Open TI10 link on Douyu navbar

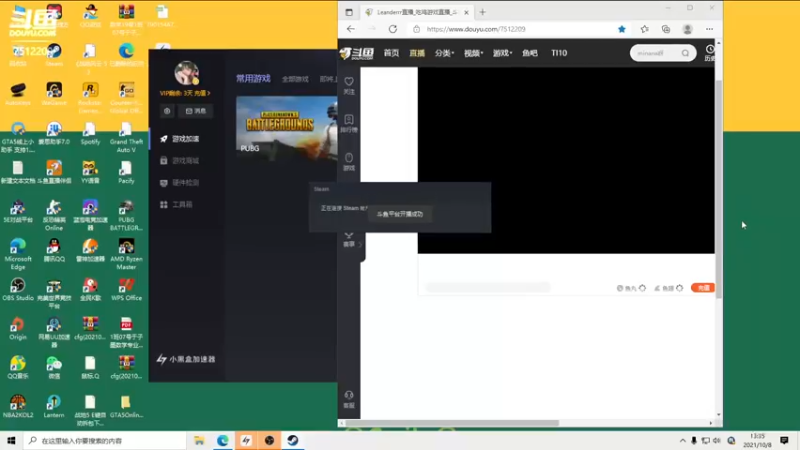tap(559, 53)
